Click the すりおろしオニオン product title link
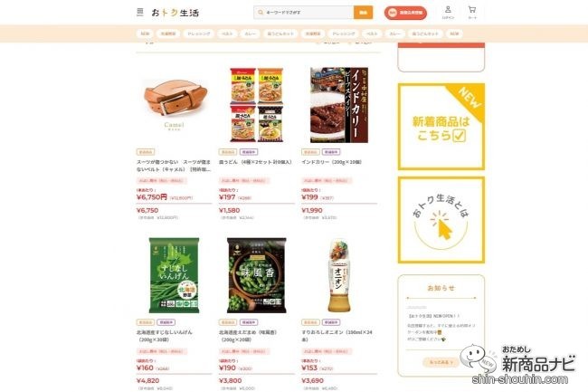 click(x=337, y=336)
